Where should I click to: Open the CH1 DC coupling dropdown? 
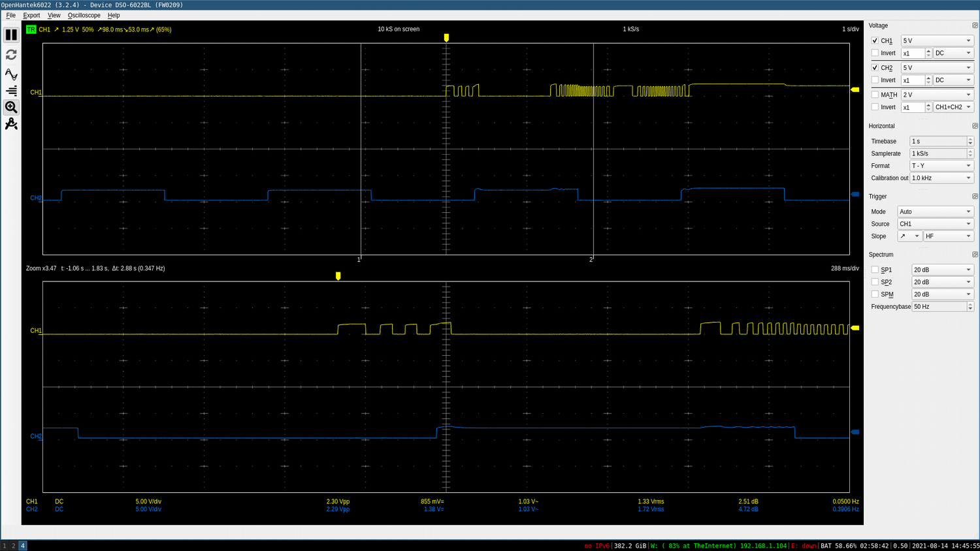[953, 53]
